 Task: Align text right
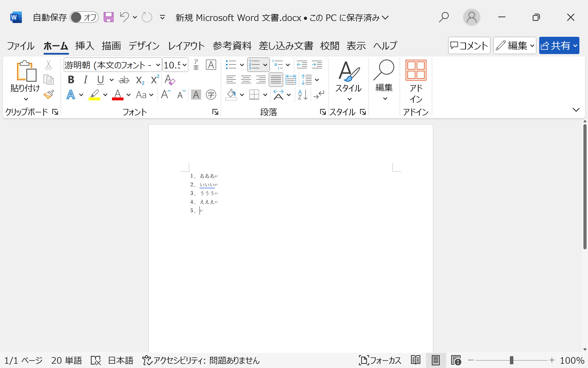pos(261,80)
